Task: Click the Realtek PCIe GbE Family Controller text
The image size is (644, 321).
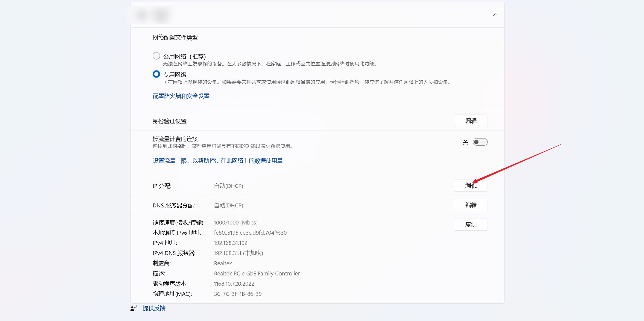Action: [x=257, y=274]
